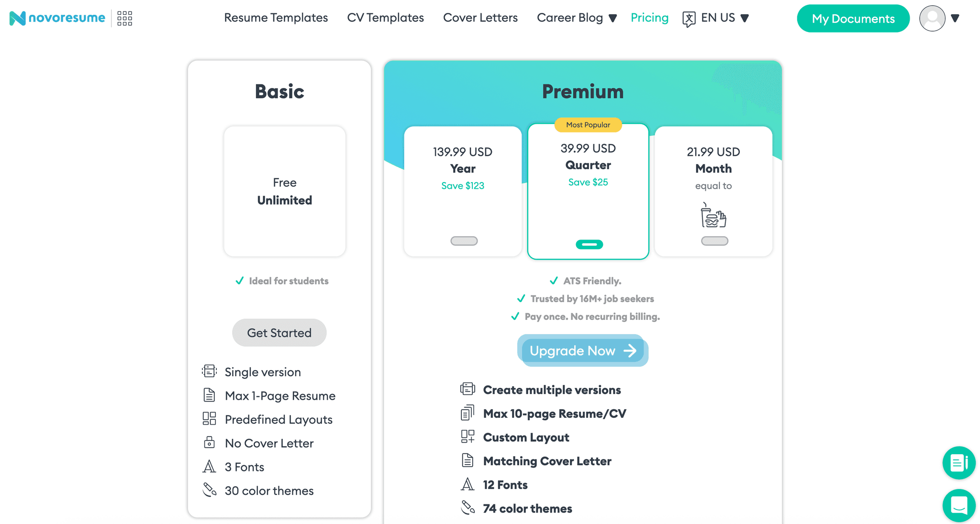This screenshot has width=980, height=524.
Task: Click the language translate icon
Action: pos(689,19)
